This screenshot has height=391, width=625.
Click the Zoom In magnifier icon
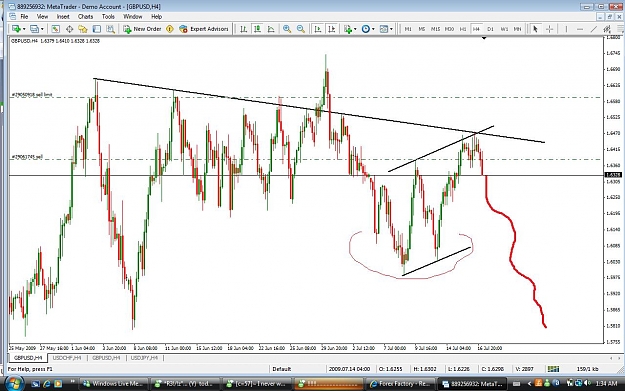coord(287,29)
